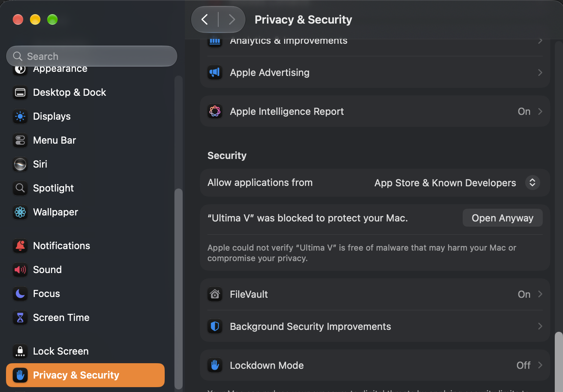Click the Background Security Improvements shield icon
The height and width of the screenshot is (392, 563).
coord(215,327)
